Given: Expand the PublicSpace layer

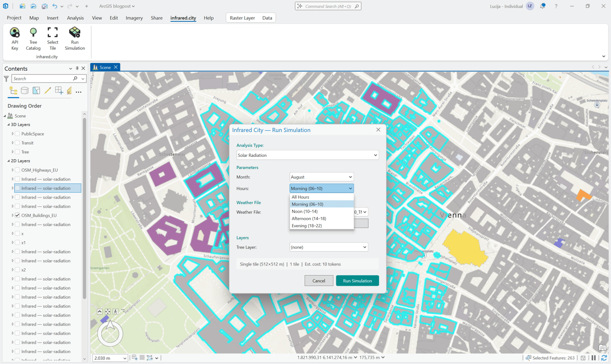Looking at the screenshot, I should point(13,134).
